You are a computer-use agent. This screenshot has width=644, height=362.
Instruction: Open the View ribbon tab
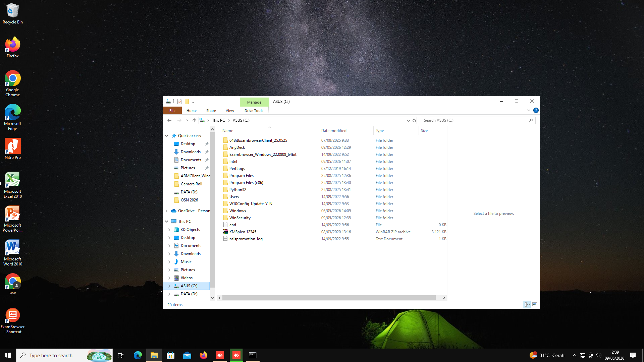(230, 111)
